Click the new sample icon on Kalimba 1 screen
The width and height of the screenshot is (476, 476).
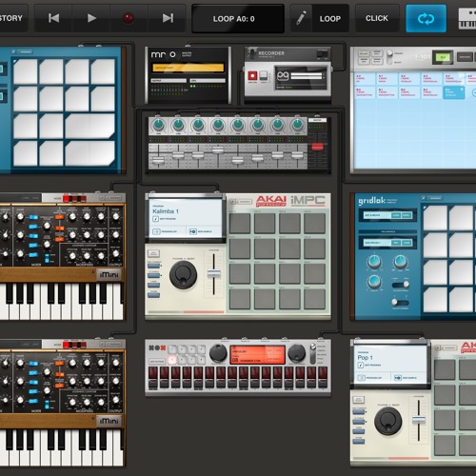(193, 231)
